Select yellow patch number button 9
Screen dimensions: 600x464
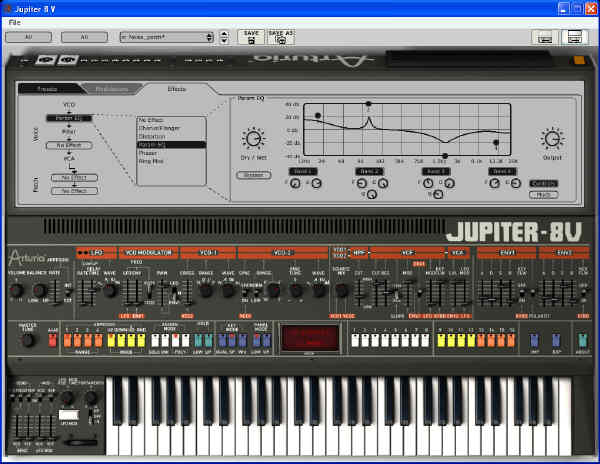point(441,340)
